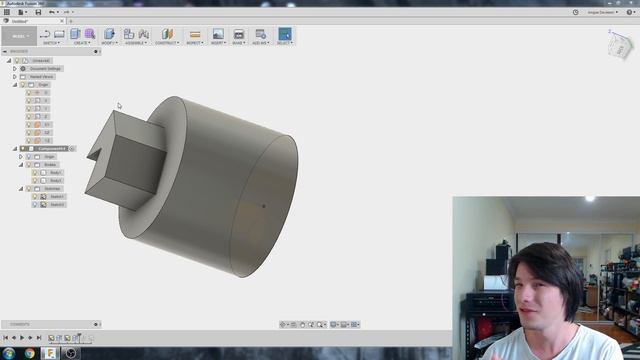This screenshot has height=360, width=640.
Task: Open the Grid and Snaps icon
Action: coord(344,324)
